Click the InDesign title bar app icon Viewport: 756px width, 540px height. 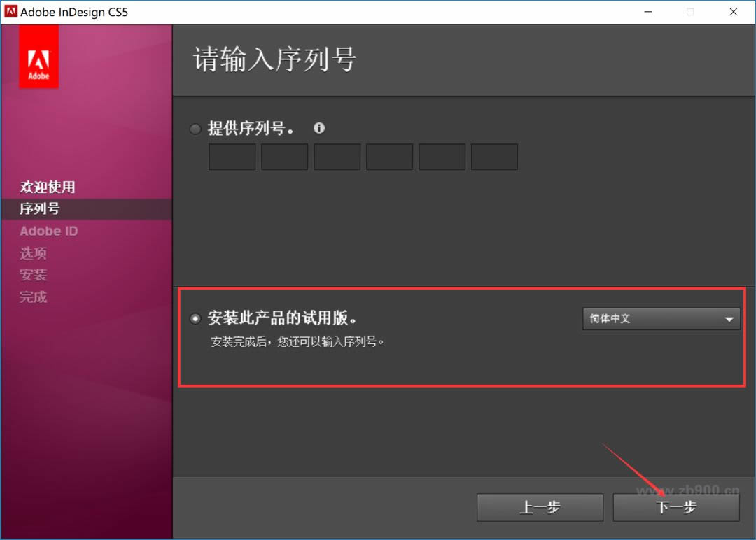click(10, 12)
